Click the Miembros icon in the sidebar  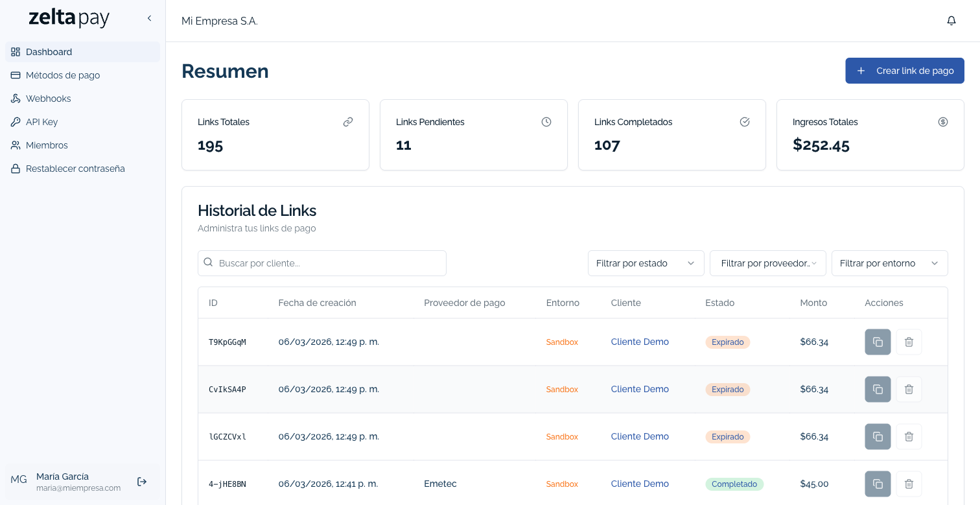16,145
